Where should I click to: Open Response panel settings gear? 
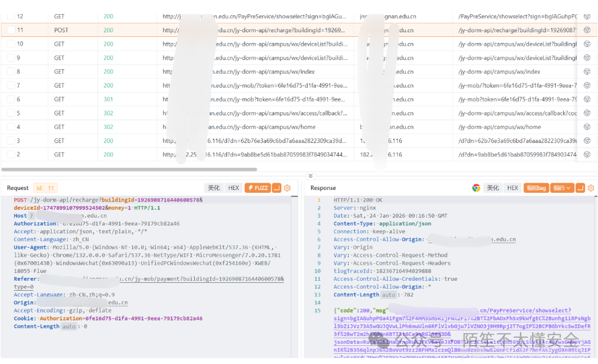click(591, 188)
